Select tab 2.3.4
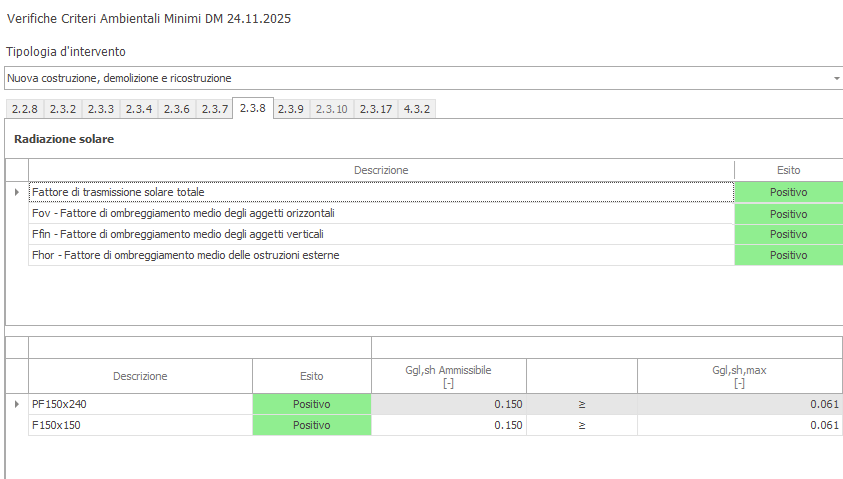This screenshot has height=479, width=843. [138, 109]
